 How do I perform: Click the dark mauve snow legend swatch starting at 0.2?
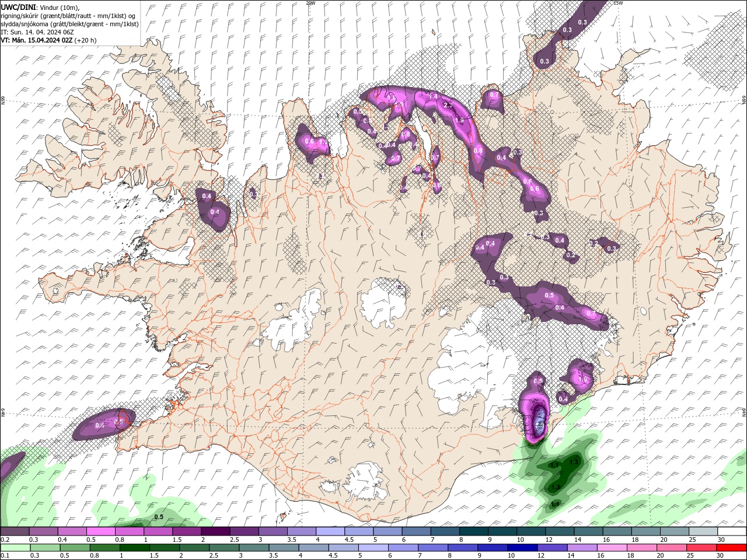[x=15, y=531]
